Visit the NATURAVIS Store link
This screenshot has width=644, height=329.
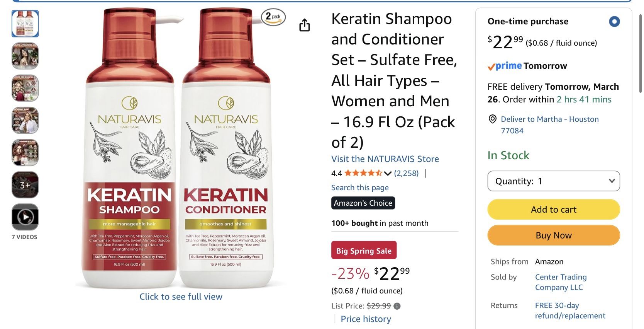tap(385, 159)
